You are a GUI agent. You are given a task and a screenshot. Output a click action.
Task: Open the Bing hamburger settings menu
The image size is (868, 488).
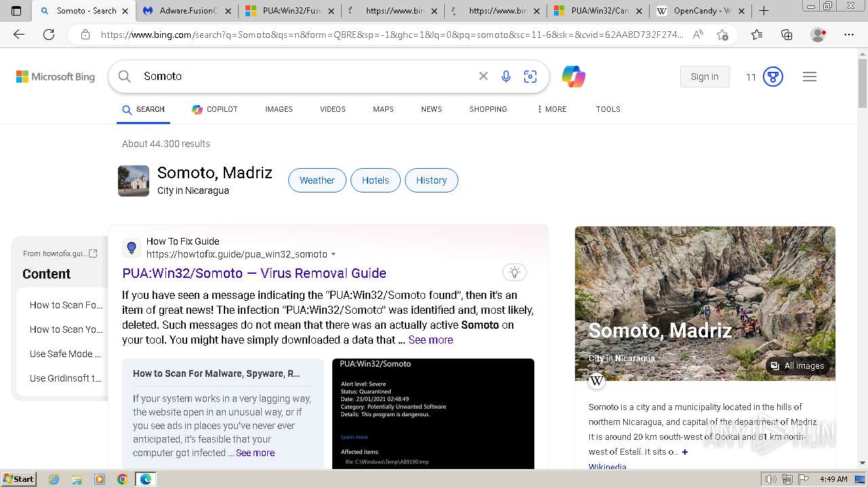[810, 77]
